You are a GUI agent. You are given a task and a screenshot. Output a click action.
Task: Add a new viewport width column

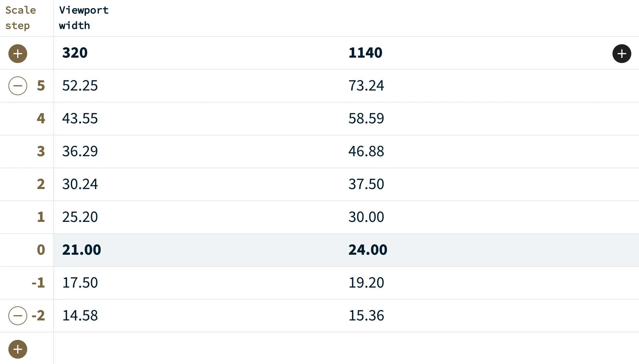pos(622,54)
